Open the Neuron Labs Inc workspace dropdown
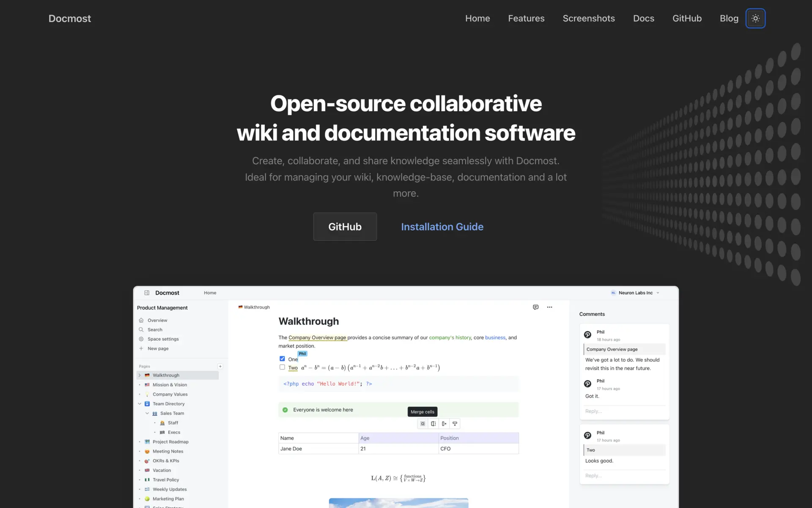This screenshot has width=812, height=508. [x=635, y=293]
